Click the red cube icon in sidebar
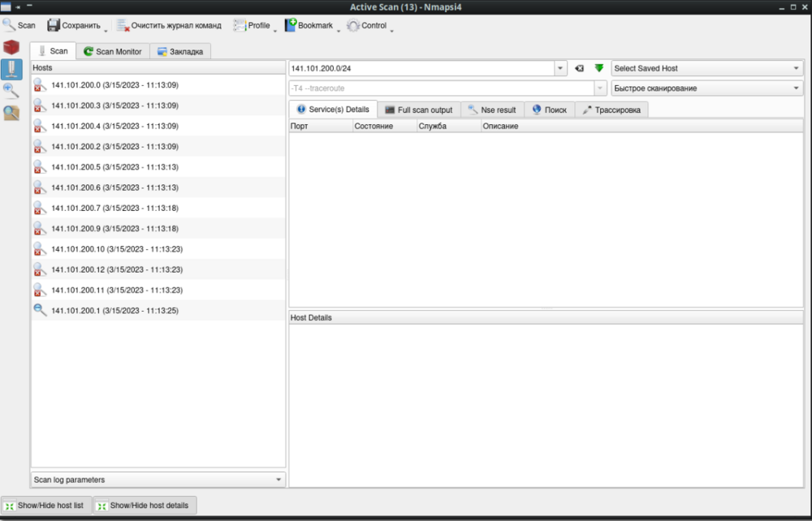Screen dimensions: 812x521 coord(11,47)
